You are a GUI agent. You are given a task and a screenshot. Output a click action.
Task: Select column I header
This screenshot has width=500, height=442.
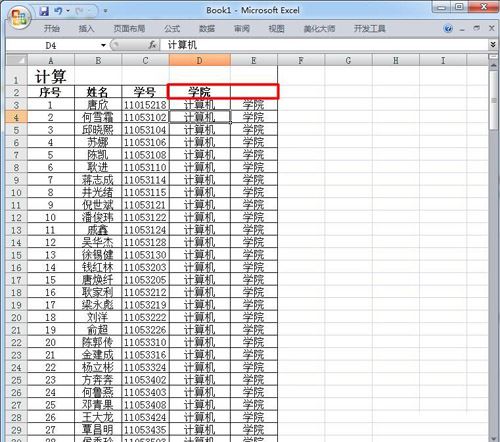[443, 60]
